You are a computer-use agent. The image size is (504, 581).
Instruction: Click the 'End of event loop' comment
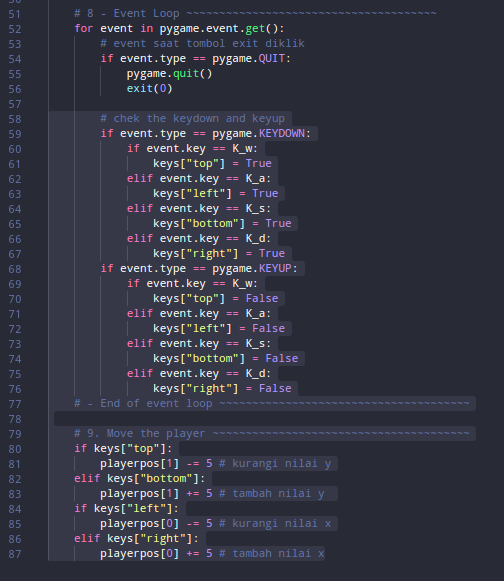point(156,404)
